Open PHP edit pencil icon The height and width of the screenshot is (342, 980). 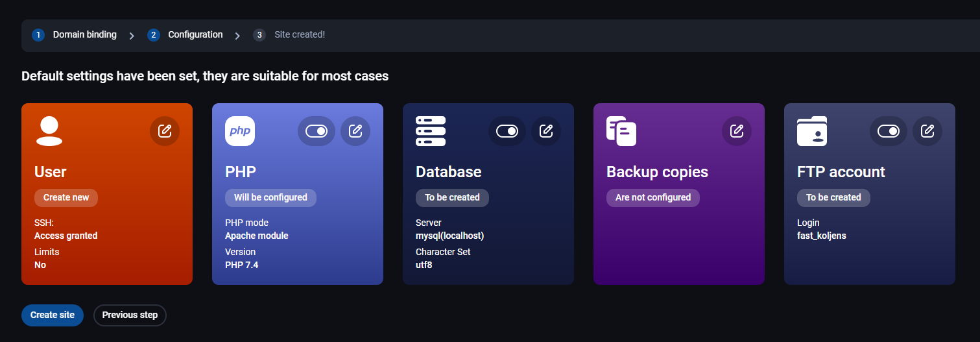click(x=355, y=131)
